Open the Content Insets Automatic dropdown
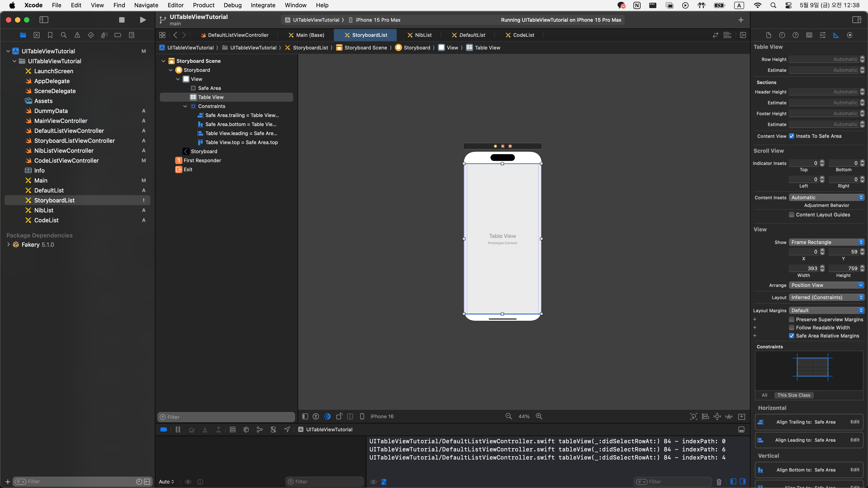The width and height of the screenshot is (868, 488). (827, 197)
